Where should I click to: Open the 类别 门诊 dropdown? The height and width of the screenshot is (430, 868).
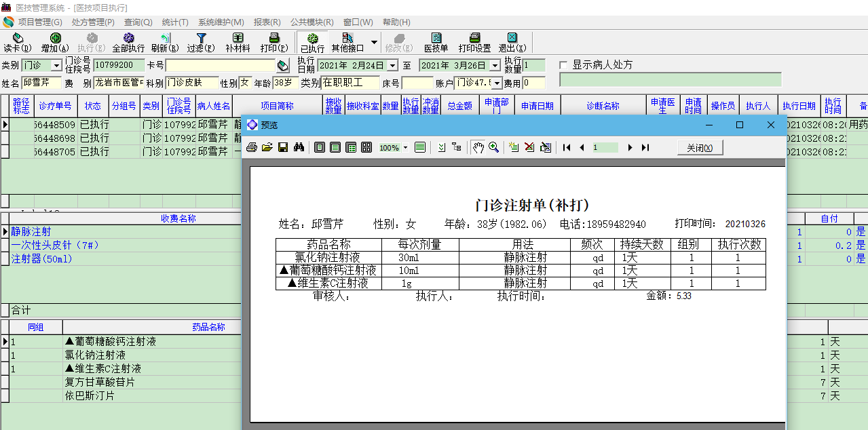point(56,66)
